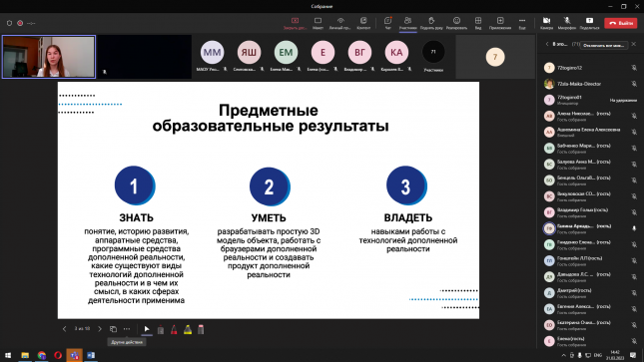The width and height of the screenshot is (644, 362).
Task: Click the Макет layout button
Action: point(318,23)
